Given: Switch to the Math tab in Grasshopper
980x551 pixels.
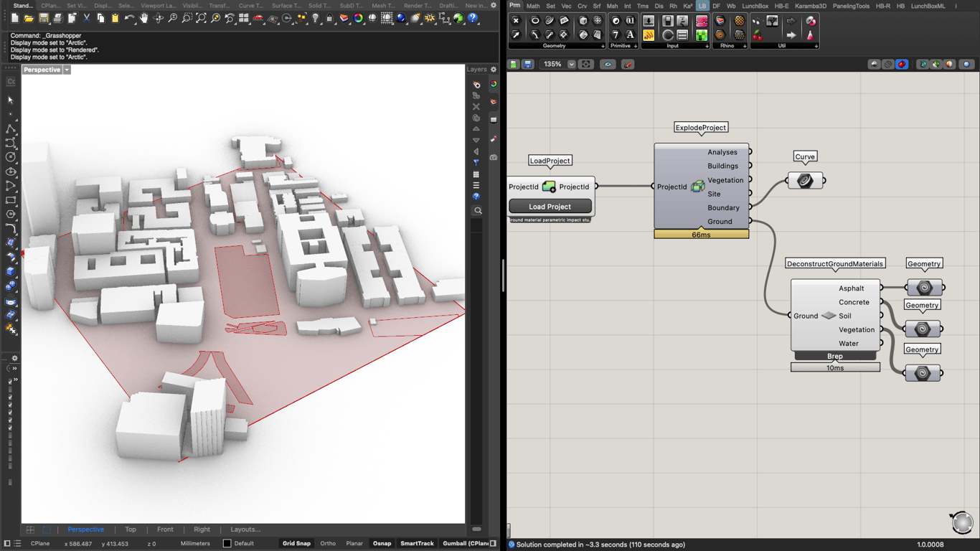Looking at the screenshot, I should click(532, 6).
